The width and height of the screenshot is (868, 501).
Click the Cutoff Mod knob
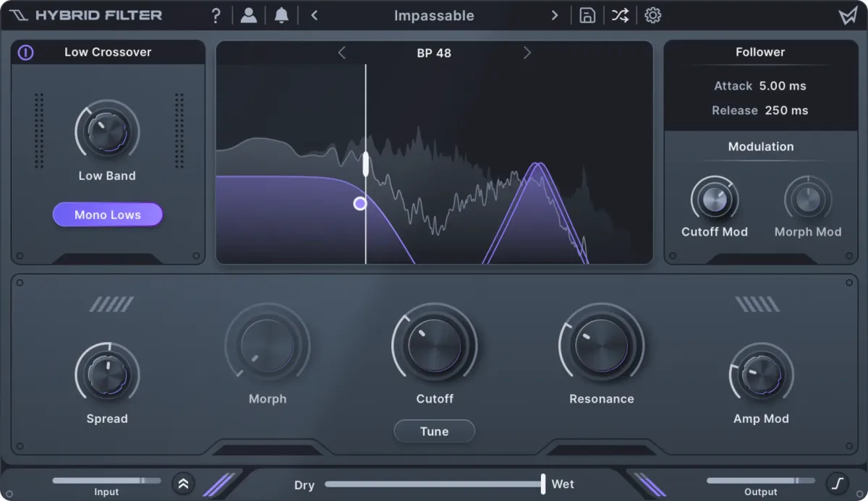(x=715, y=199)
